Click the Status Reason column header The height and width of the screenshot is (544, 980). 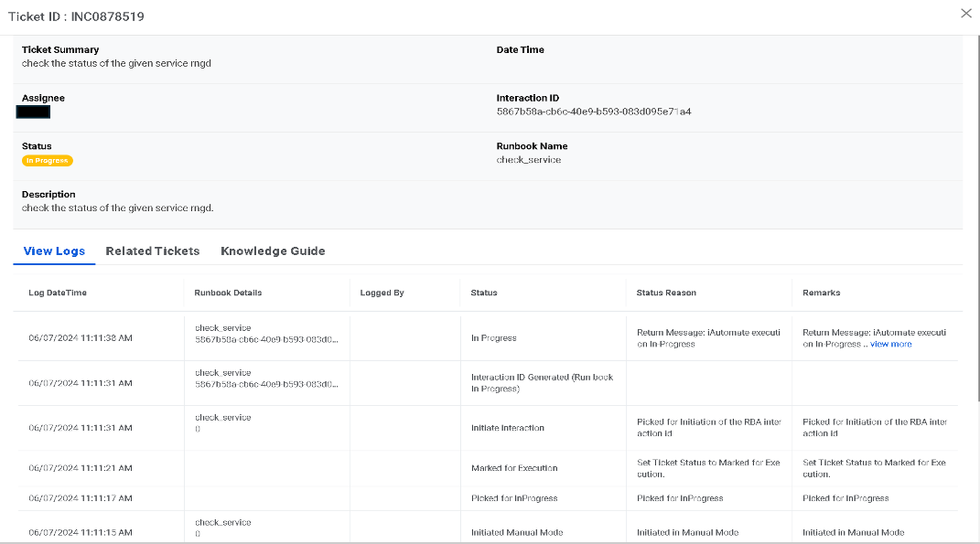tap(666, 293)
